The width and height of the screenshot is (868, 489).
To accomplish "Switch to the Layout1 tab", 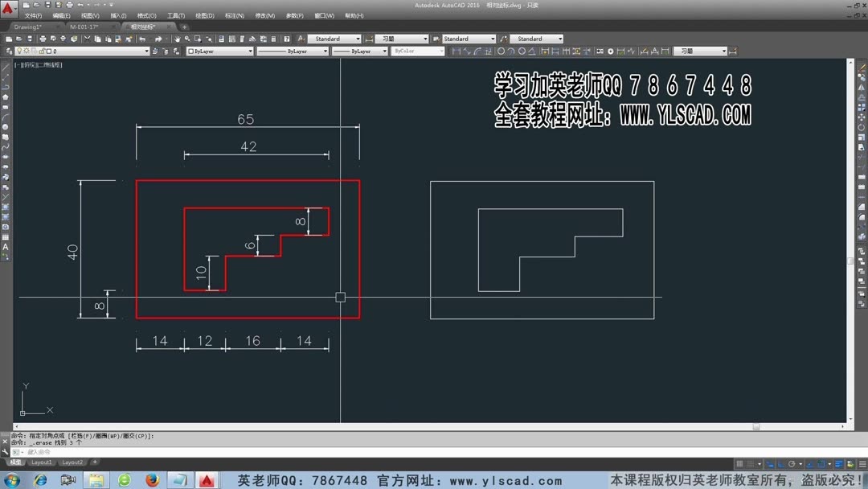I will coord(42,462).
